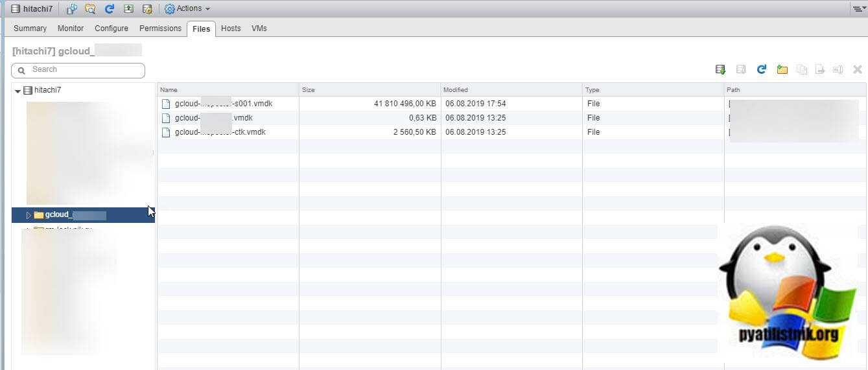Sort by the Size column header

point(370,89)
